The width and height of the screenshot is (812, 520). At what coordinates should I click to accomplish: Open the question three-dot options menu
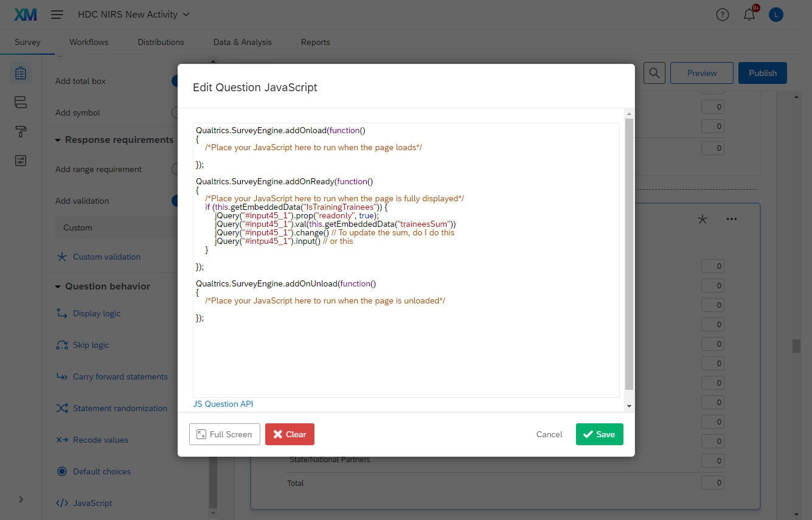(x=732, y=219)
